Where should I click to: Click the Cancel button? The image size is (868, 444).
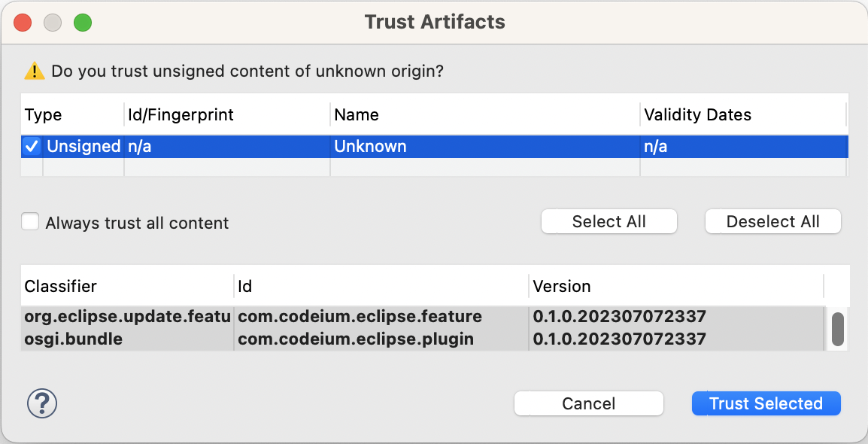pyautogui.click(x=588, y=403)
